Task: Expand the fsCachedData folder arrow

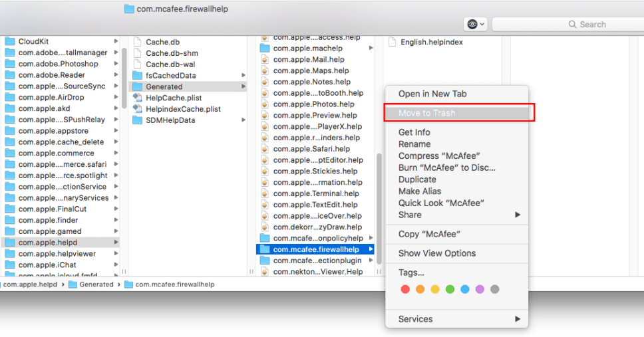Action: (x=243, y=76)
